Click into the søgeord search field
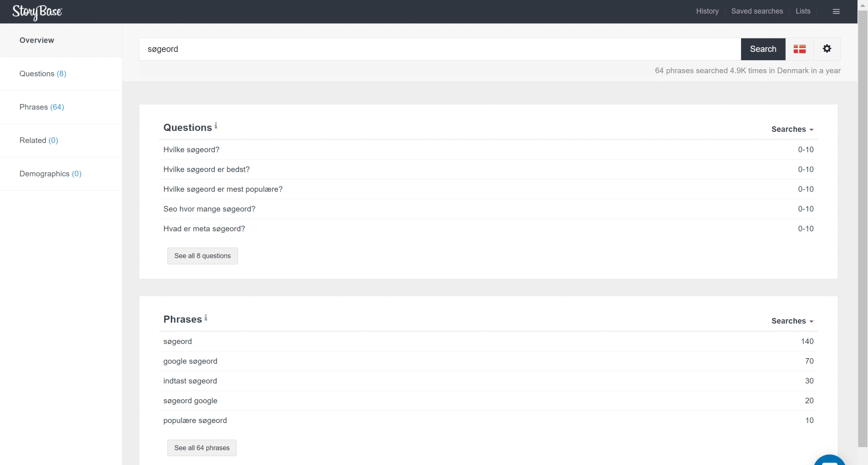This screenshot has height=465, width=868. click(439, 49)
